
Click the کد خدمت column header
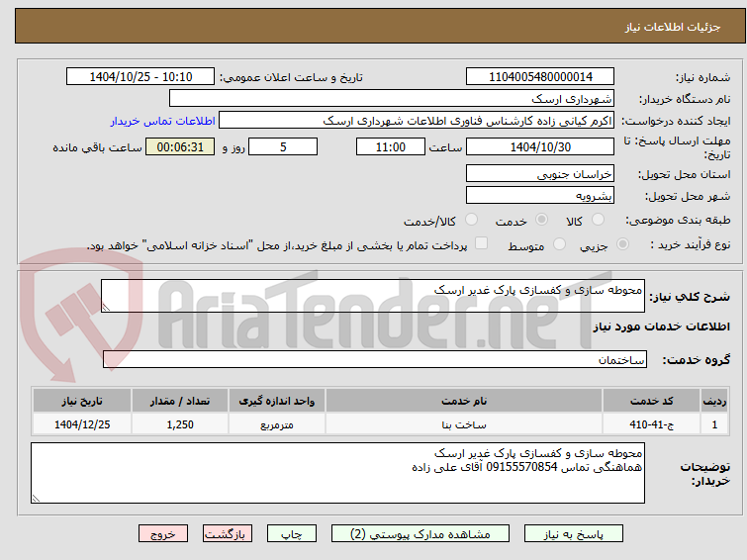(651, 401)
